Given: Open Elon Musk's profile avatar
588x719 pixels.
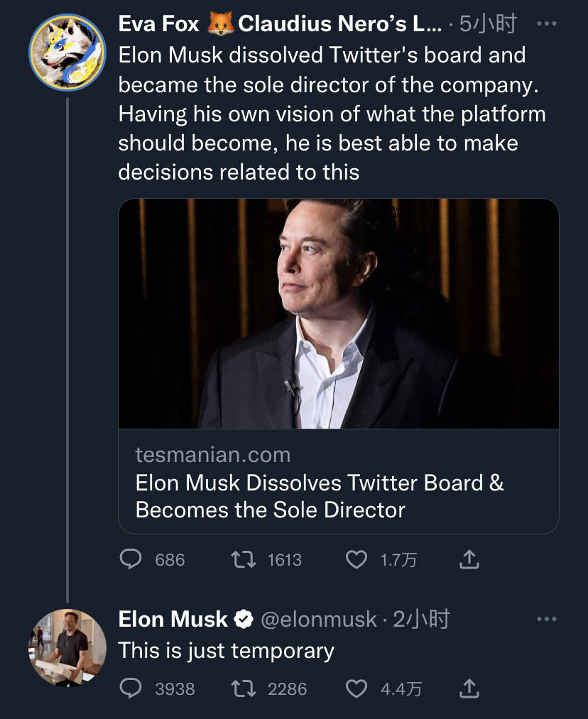Looking at the screenshot, I should (x=67, y=647).
